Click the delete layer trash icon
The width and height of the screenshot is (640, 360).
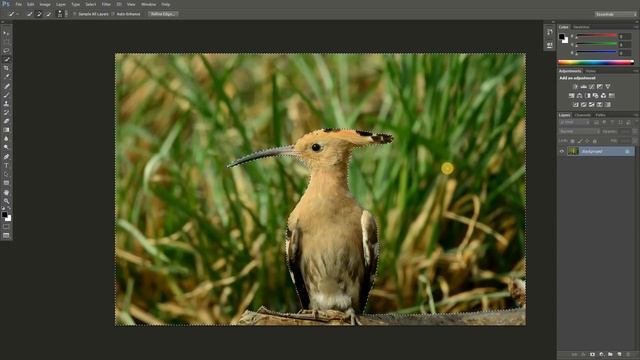(628, 354)
